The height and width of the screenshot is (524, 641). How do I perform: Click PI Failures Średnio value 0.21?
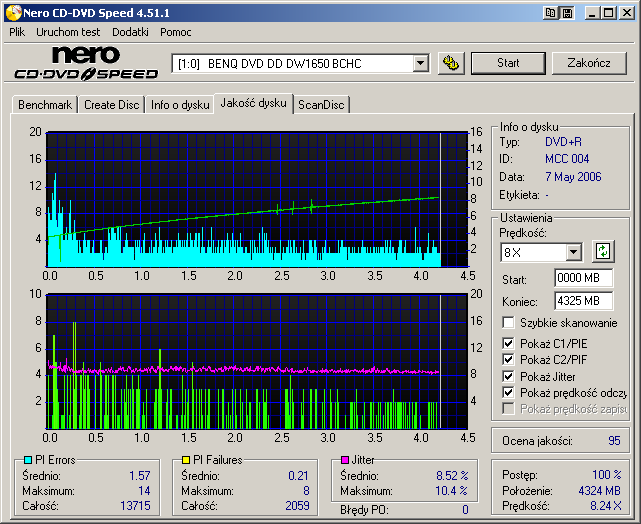point(298,476)
